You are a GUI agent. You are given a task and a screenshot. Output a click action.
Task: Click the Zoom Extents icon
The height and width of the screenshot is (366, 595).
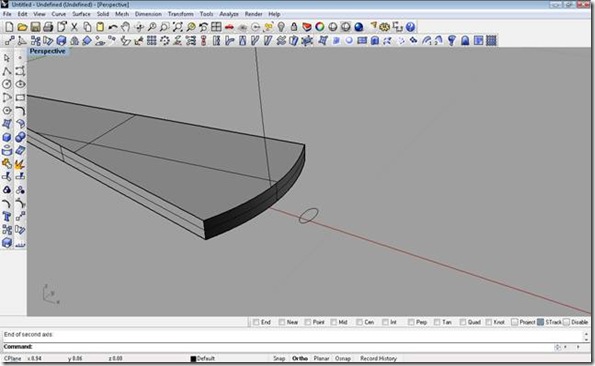[x=177, y=27]
